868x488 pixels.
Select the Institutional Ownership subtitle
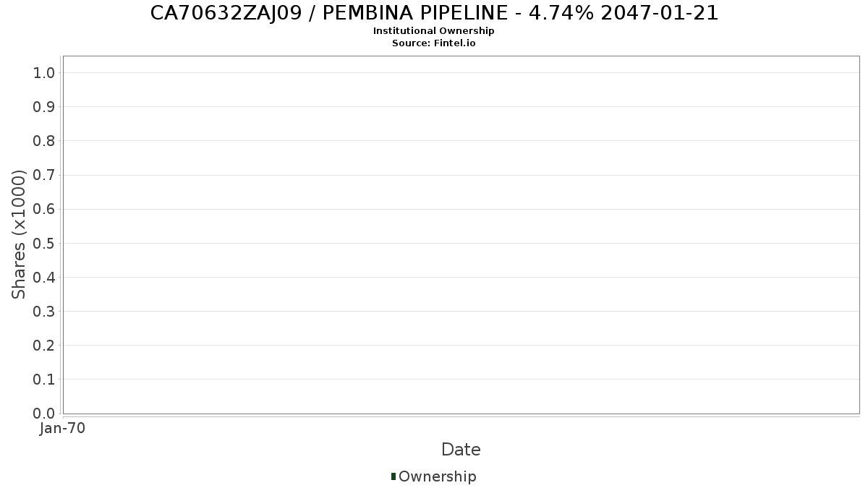434,31
